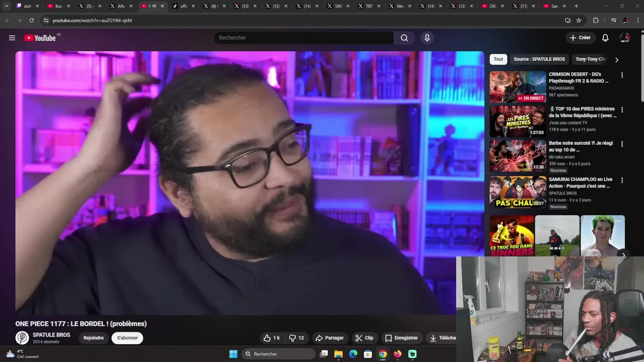Click the Télécharger download button
This screenshot has height=362, width=644.
pos(441,338)
